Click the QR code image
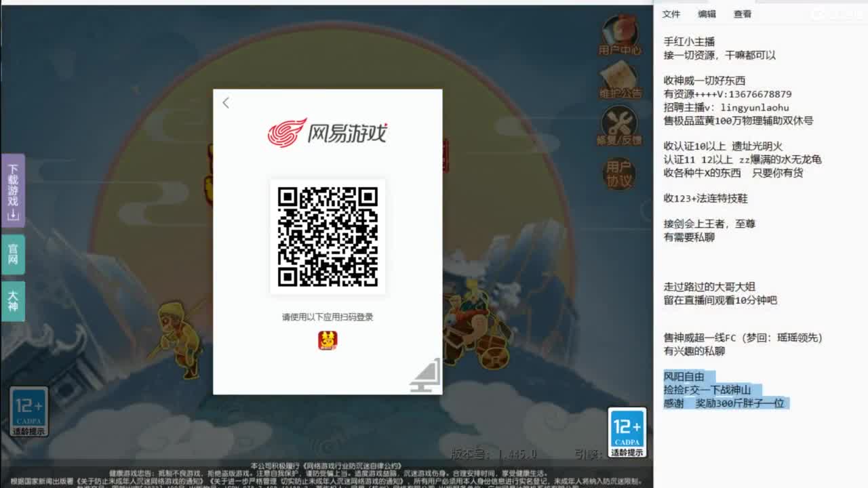 tap(328, 237)
